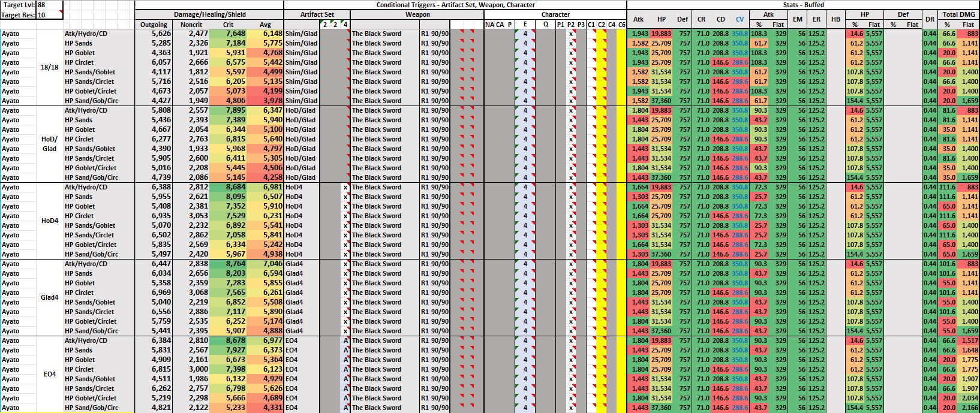
Task: Select the 18/18 group label cell
Action: point(49,67)
